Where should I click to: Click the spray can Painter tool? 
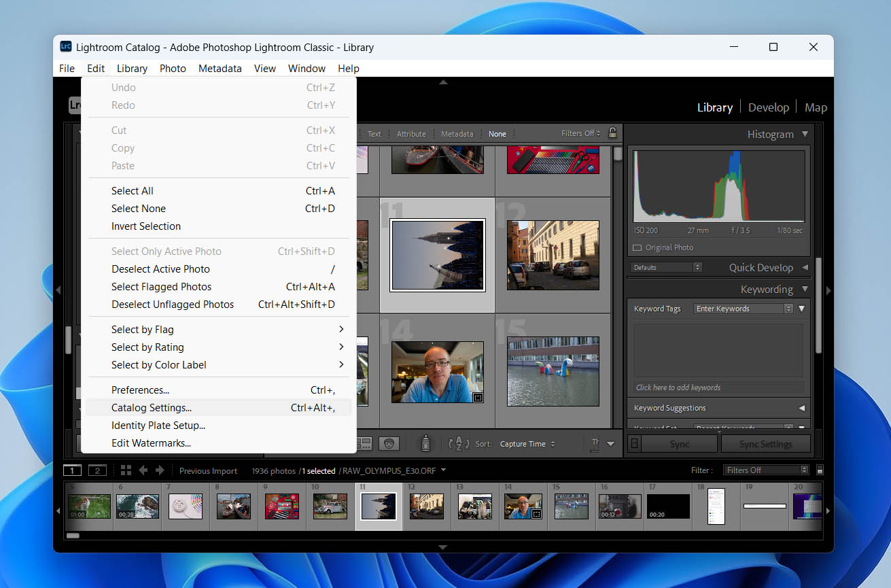[x=426, y=443]
